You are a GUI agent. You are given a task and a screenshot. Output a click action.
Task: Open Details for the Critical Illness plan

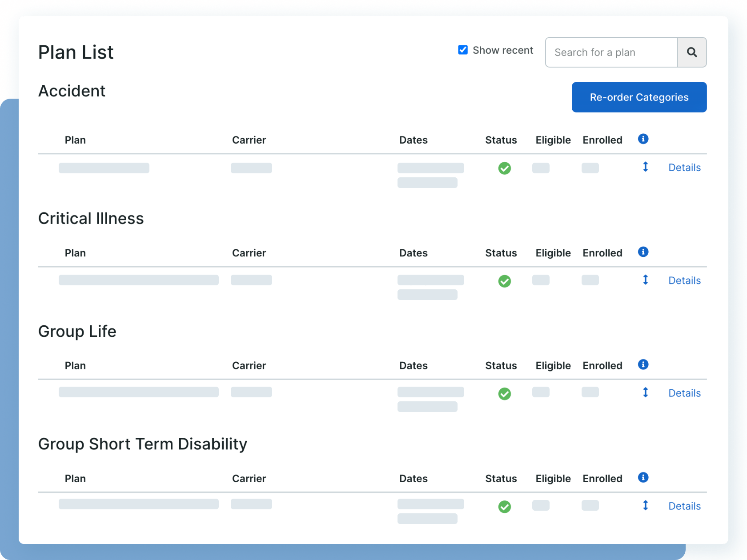tap(684, 280)
